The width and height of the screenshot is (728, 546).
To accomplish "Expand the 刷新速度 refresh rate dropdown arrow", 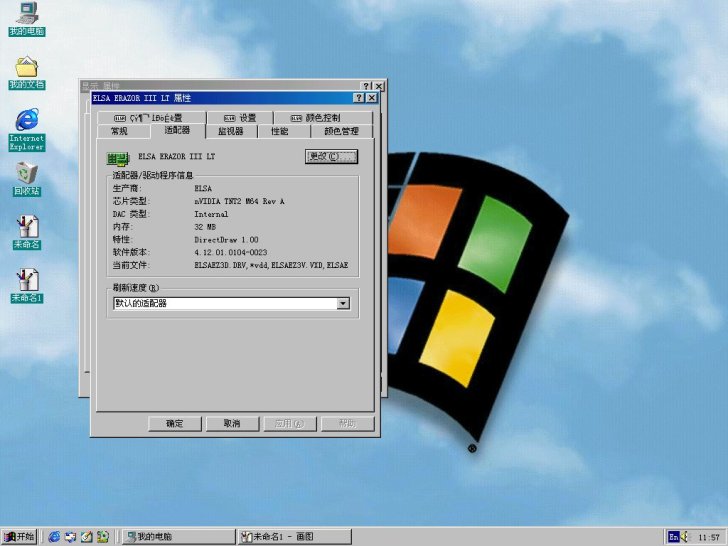I will click(343, 304).
